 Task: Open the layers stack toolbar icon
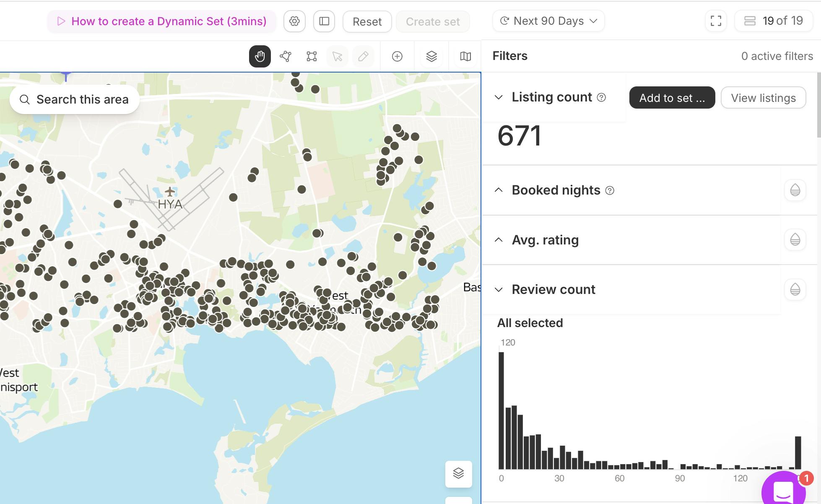(431, 56)
